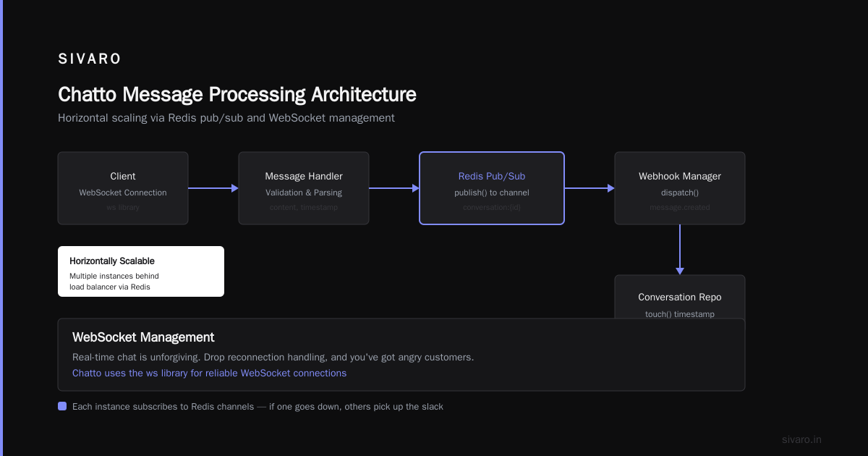Click the faint 'message.created' caption
The height and width of the screenshot is (456, 868).
[x=680, y=207]
